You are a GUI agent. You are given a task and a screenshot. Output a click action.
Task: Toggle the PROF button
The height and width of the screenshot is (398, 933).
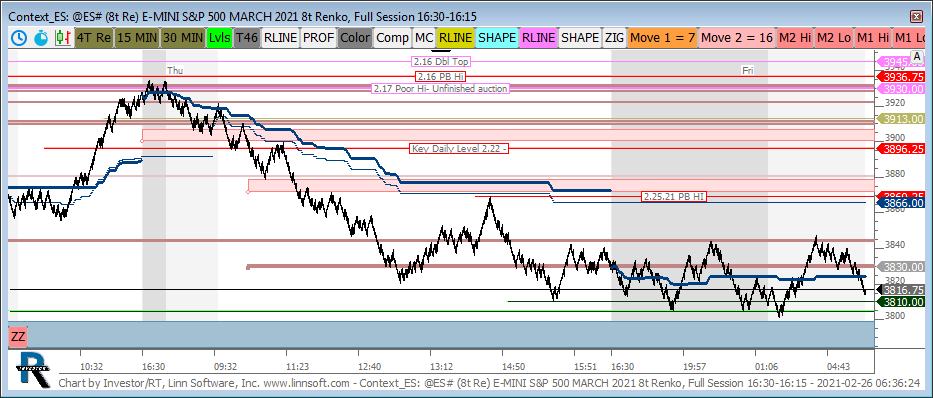tap(318, 37)
